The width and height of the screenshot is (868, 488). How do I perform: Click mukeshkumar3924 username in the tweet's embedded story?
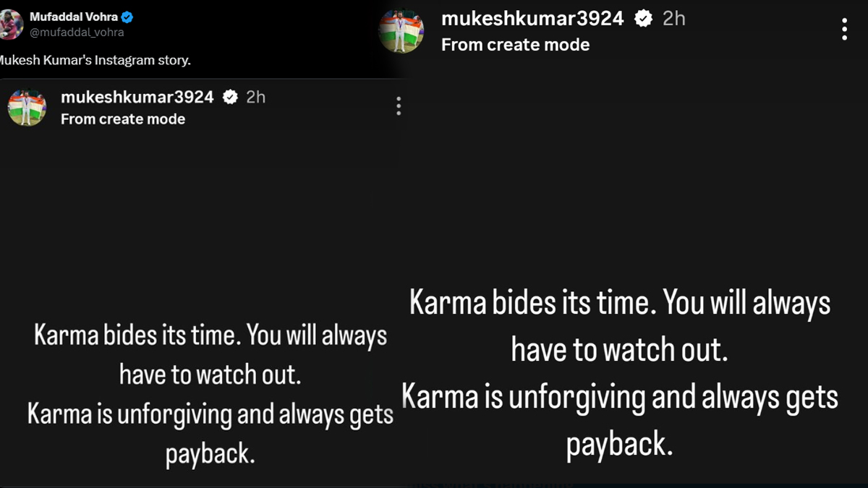point(137,97)
